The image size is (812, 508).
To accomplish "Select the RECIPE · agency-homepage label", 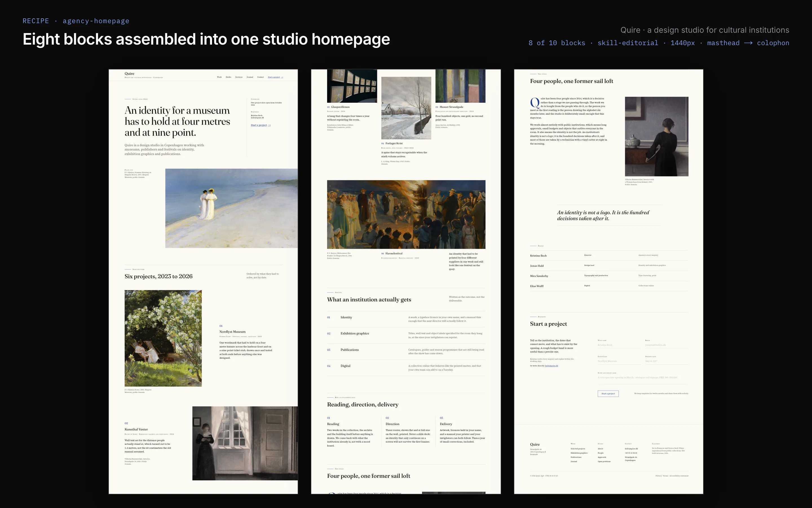I will [76, 21].
